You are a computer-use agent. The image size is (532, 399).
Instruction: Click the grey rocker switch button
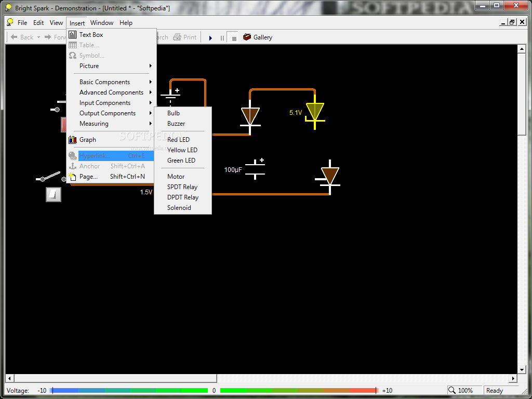[x=54, y=194]
